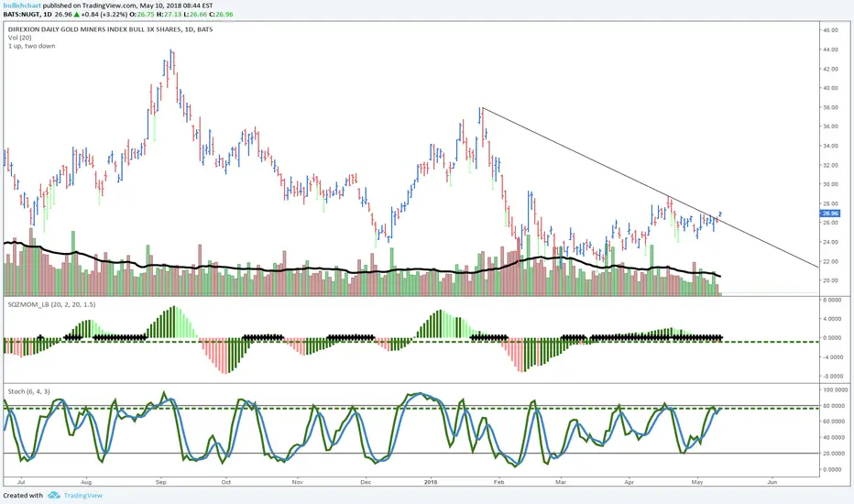Click the 32.00 price axis label

[830, 165]
